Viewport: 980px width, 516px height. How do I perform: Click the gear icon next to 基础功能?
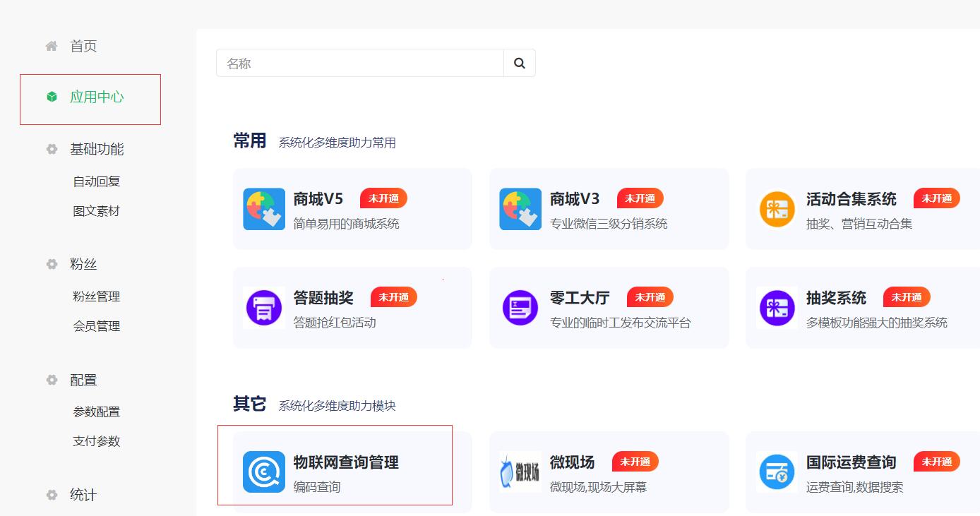click(52, 149)
